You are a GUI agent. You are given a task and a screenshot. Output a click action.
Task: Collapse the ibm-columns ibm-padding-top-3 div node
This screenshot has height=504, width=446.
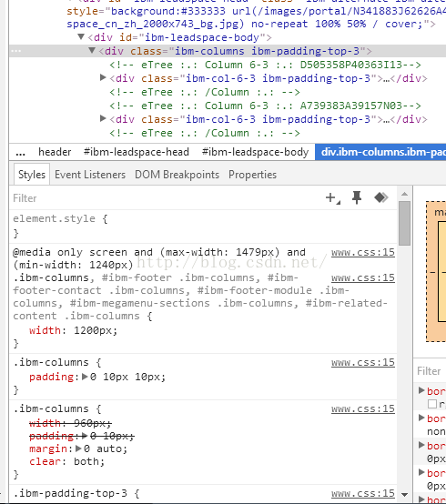tap(92, 51)
